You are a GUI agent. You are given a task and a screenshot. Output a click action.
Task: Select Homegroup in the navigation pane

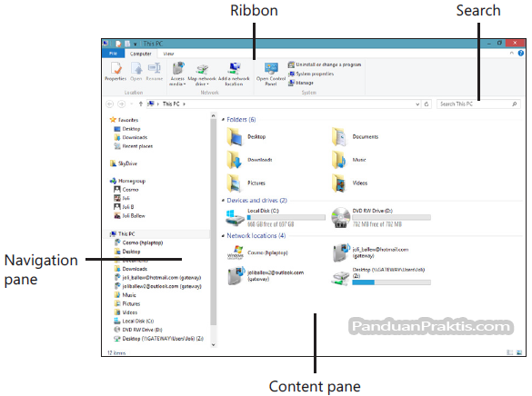point(127,181)
